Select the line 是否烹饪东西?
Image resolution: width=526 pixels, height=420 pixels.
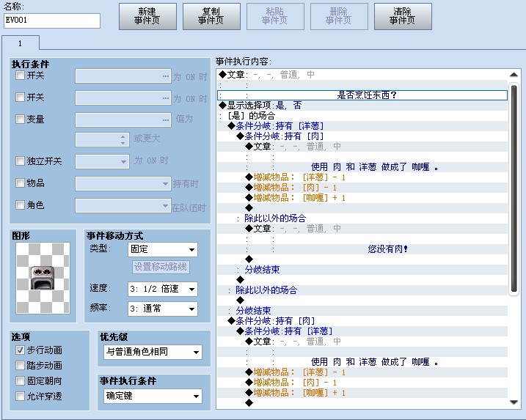[362, 95]
